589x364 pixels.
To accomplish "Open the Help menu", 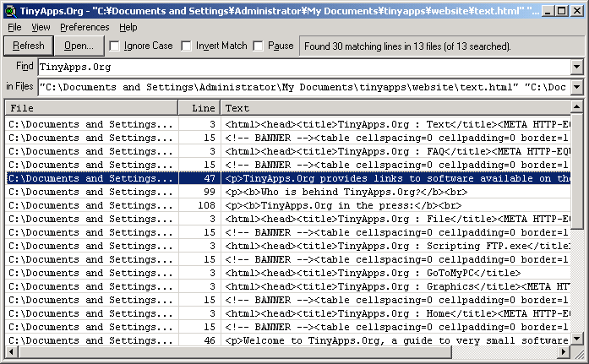I will point(128,27).
